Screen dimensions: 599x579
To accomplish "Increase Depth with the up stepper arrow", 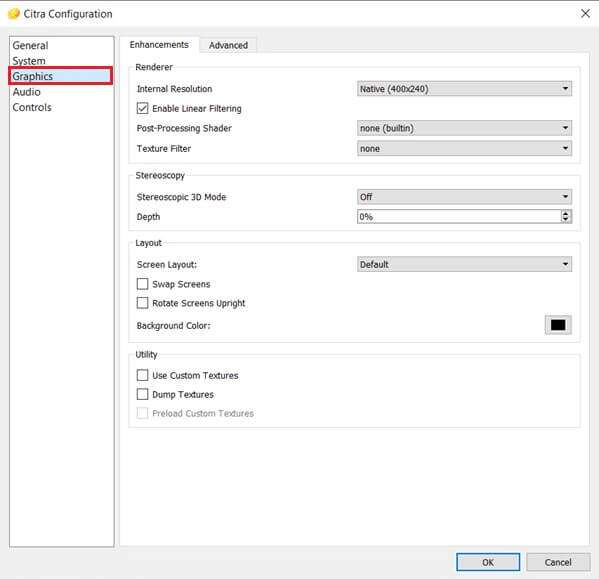I will 565,213.
